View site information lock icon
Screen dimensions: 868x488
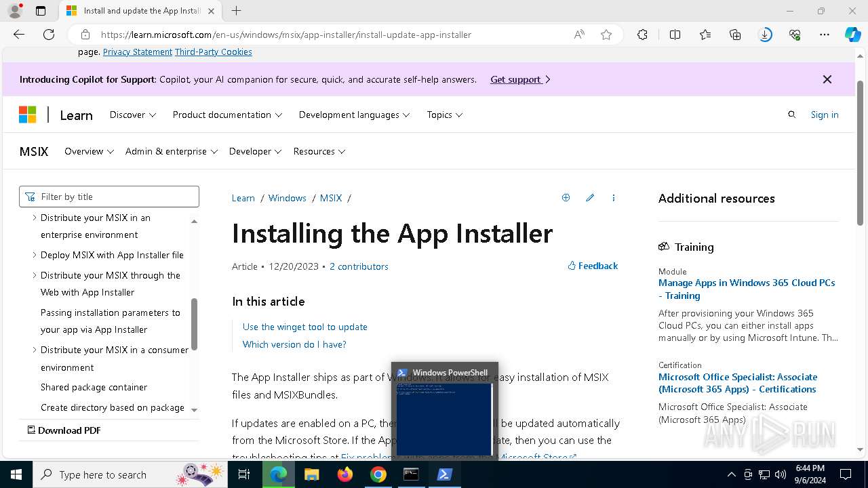click(85, 35)
